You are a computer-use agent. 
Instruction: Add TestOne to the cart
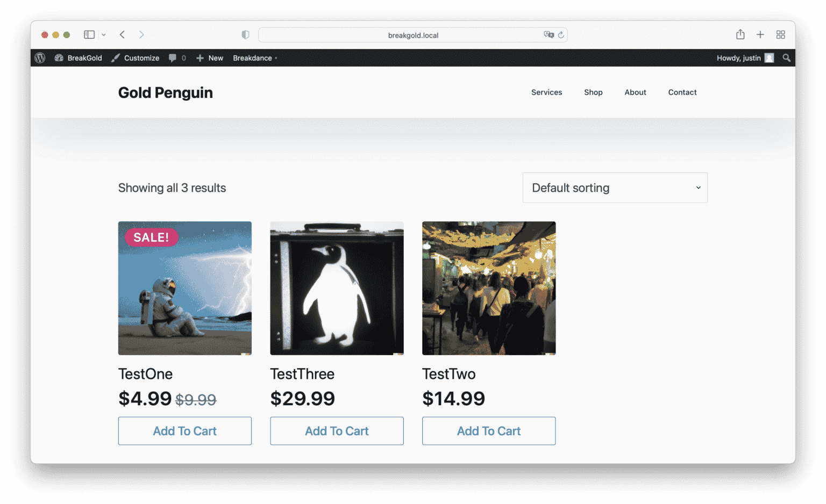point(185,431)
